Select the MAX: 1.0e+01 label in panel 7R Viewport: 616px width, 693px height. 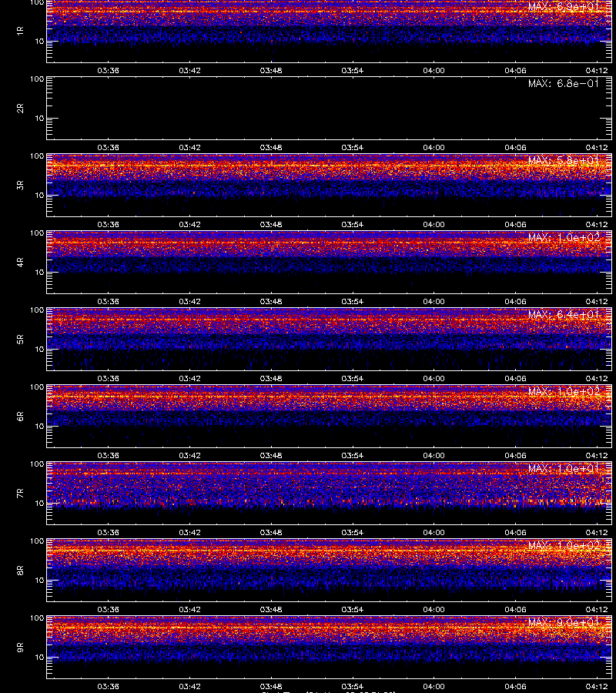[x=564, y=468]
